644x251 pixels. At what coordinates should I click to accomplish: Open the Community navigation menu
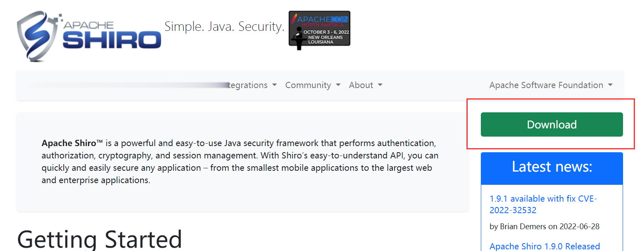tap(308, 85)
